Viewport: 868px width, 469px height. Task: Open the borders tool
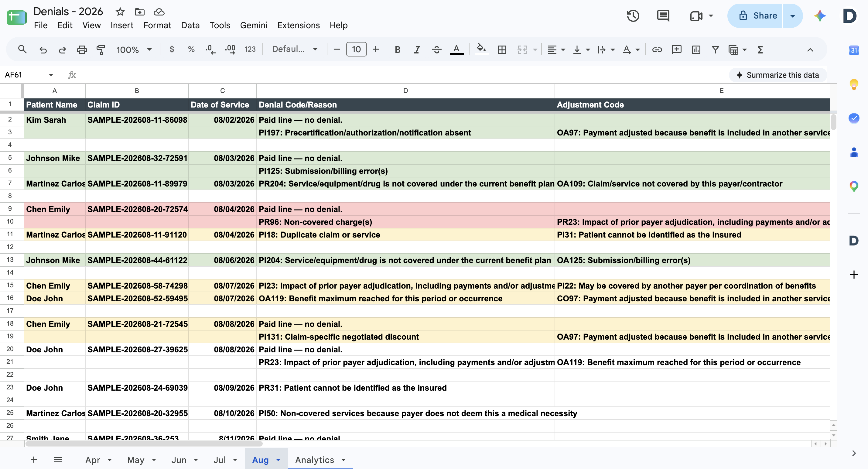[502, 50]
